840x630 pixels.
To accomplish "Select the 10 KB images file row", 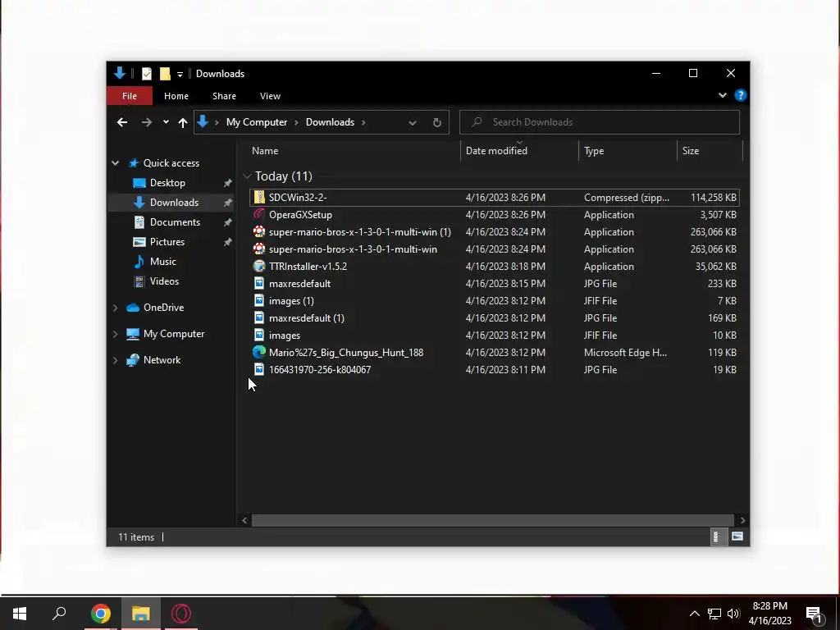I will (x=494, y=335).
